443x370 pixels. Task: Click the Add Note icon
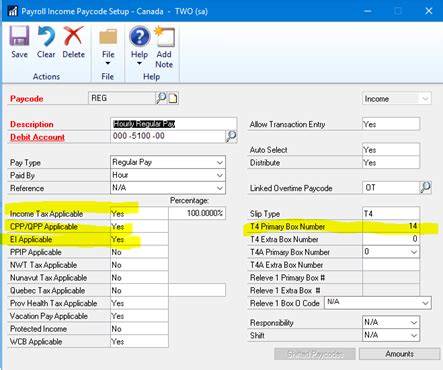(x=164, y=36)
